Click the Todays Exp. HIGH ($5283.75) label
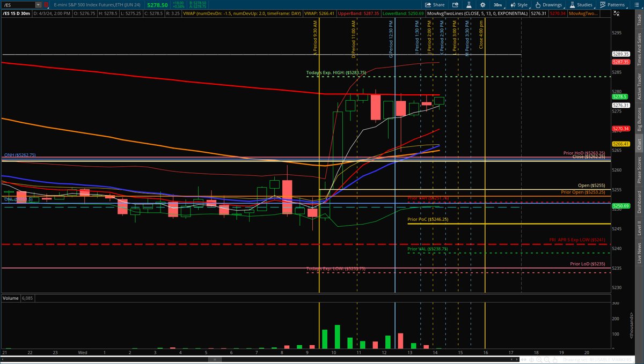The height and width of the screenshot is (364, 644). 336,73
